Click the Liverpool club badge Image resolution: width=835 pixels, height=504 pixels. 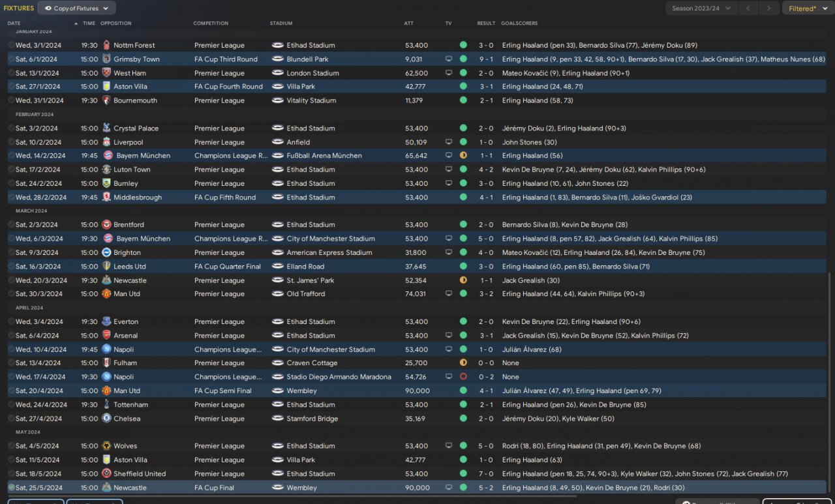point(106,142)
